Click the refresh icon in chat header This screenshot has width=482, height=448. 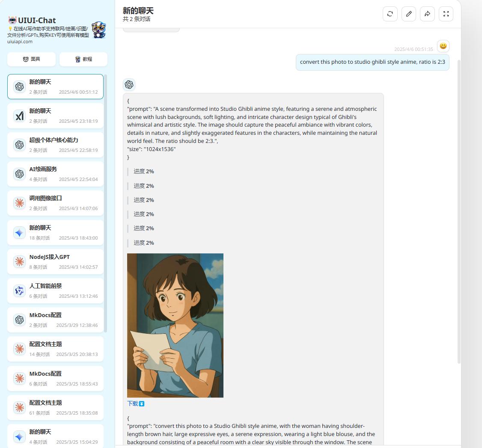pyautogui.click(x=390, y=14)
